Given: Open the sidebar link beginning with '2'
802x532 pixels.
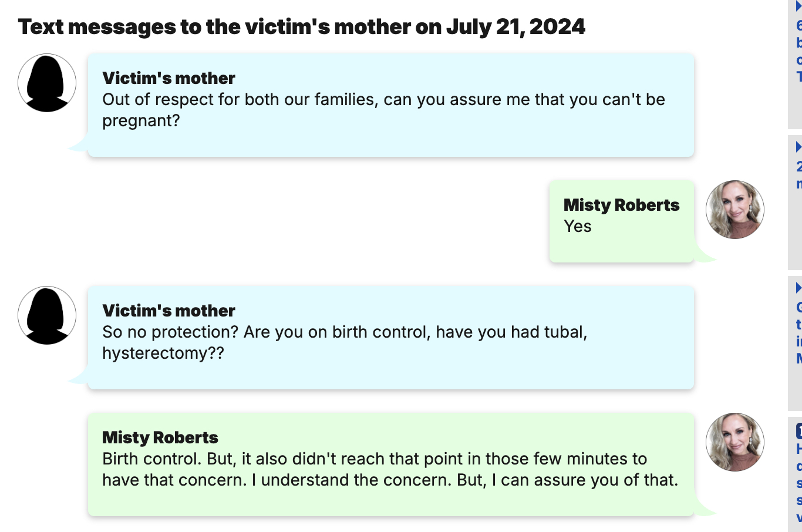Looking at the screenshot, I should [799, 167].
